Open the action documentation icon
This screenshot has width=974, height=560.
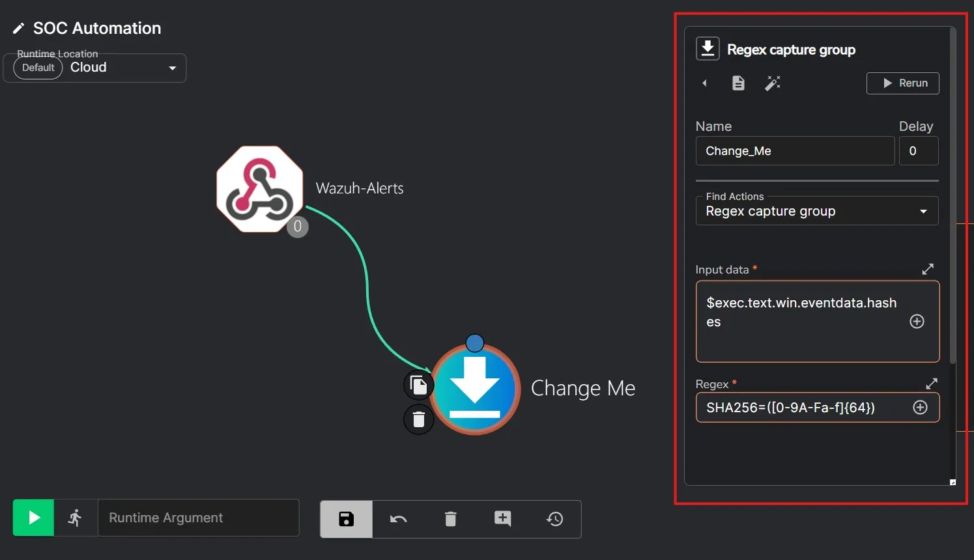pyautogui.click(x=738, y=83)
